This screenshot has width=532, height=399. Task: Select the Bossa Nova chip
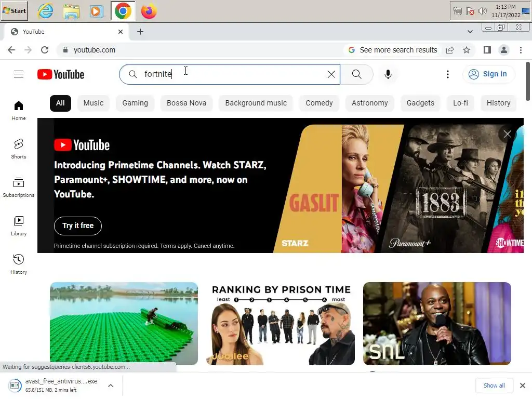(187, 103)
